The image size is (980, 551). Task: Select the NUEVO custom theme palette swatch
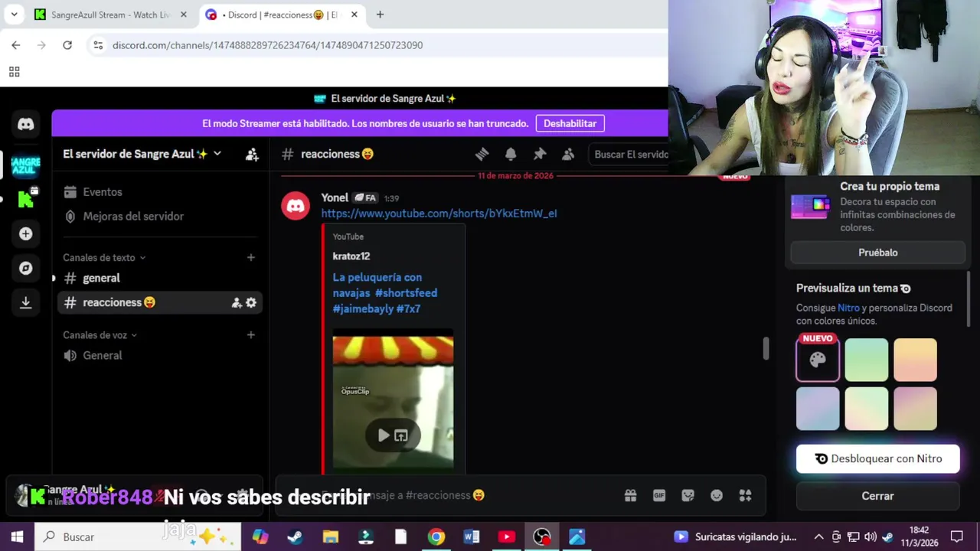tap(818, 360)
